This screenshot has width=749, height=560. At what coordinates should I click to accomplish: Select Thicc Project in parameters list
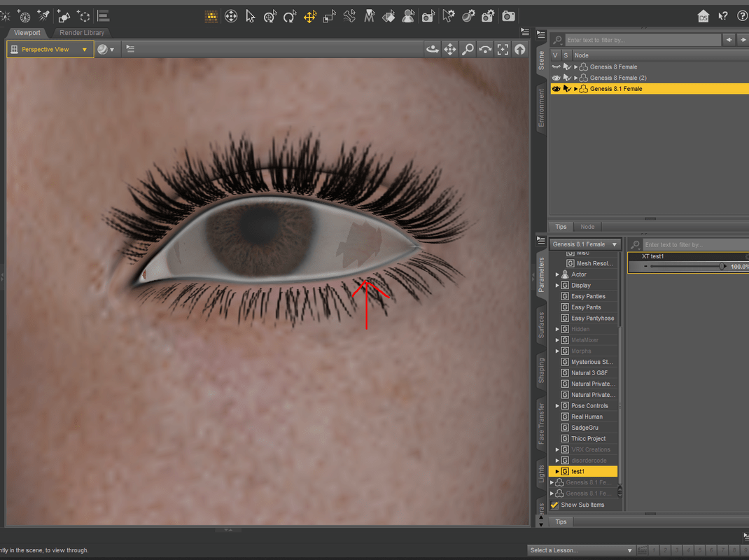pos(588,439)
